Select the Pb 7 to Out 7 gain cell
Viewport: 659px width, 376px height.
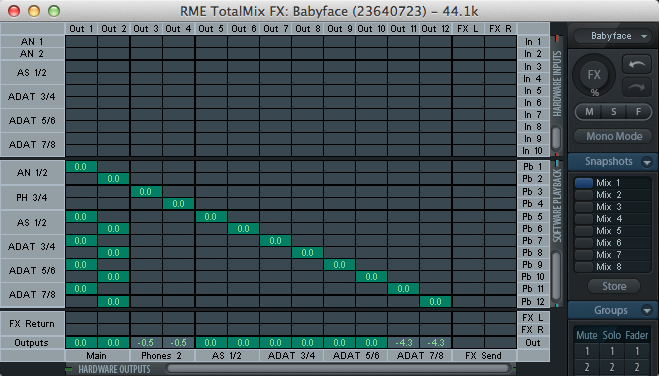(x=275, y=241)
